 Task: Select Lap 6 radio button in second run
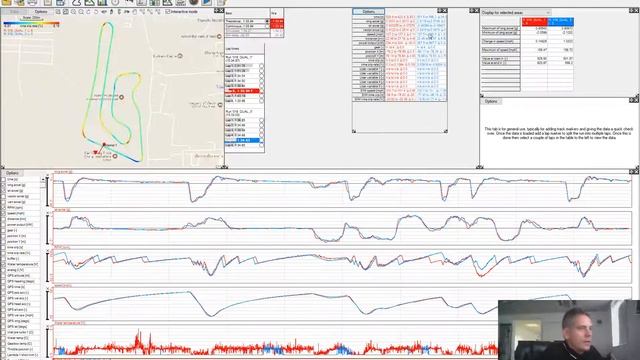[261, 145]
